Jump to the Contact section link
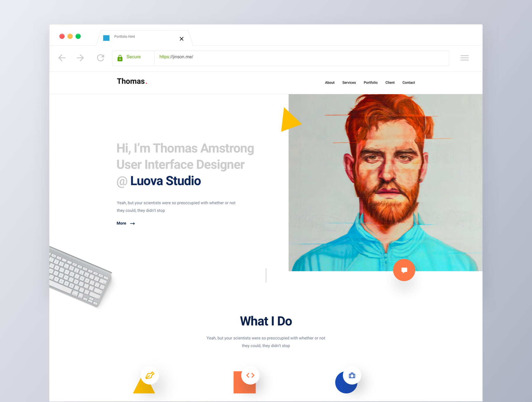Viewport: 532px width, 402px height. click(x=408, y=83)
